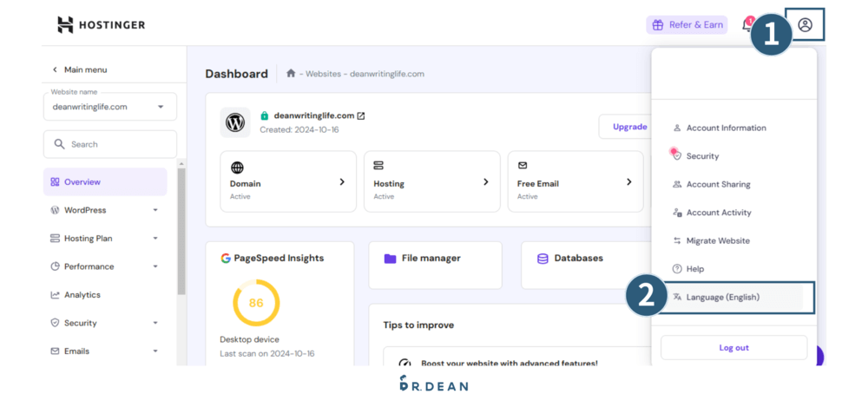Open Account Sharing in profile menu
868x407 pixels.
718,185
